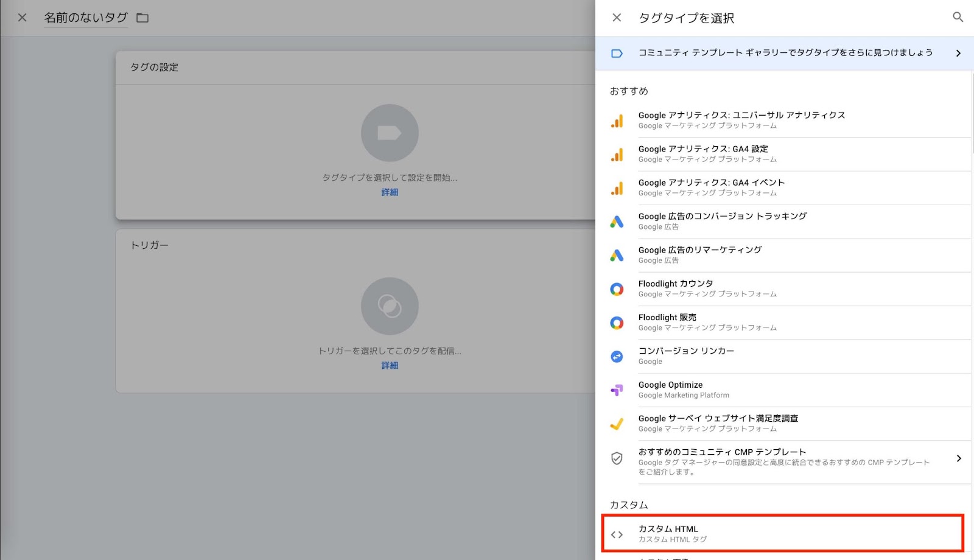Select Google アナリティクス: GA4 イベント tag
This screenshot has width=974, height=560.
pyautogui.click(x=784, y=187)
